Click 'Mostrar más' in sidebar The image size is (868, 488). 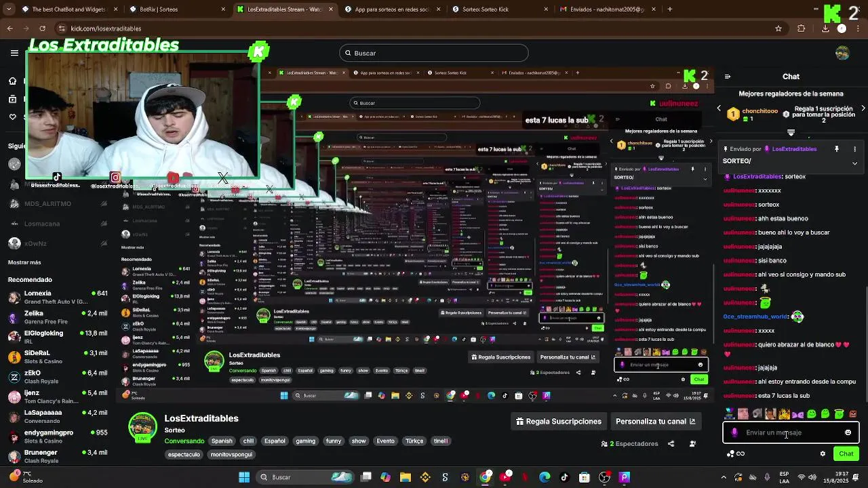tap(24, 262)
